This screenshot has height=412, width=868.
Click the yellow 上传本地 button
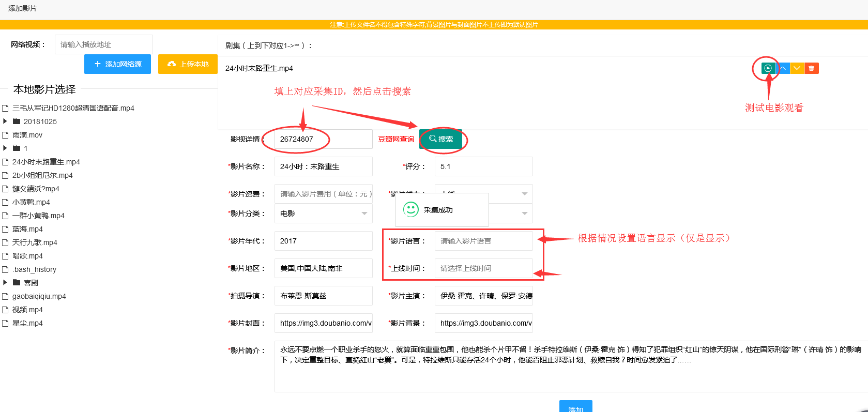(188, 64)
